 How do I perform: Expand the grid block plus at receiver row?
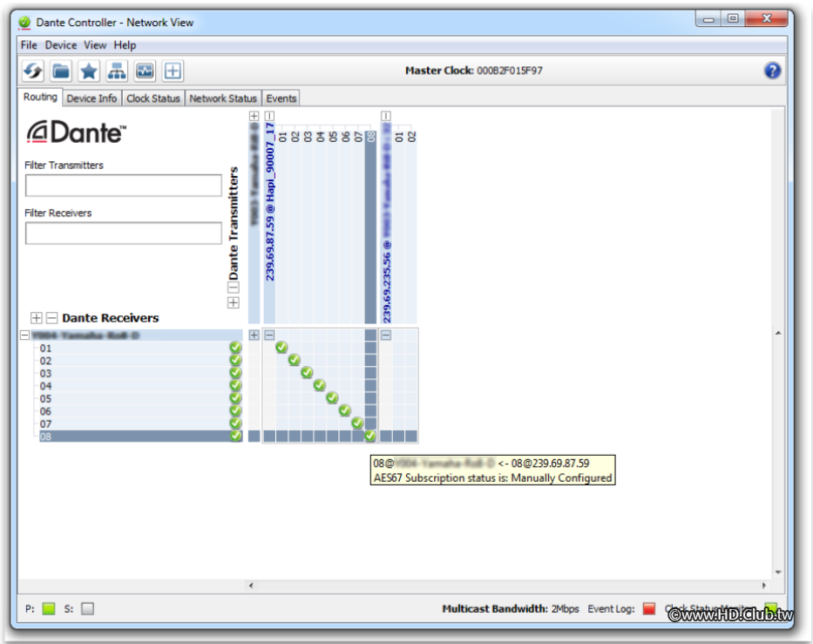coord(254,335)
